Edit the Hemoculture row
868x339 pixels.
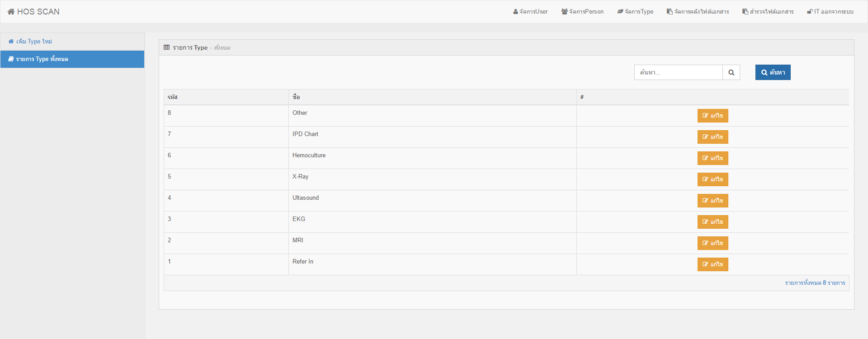(712, 158)
